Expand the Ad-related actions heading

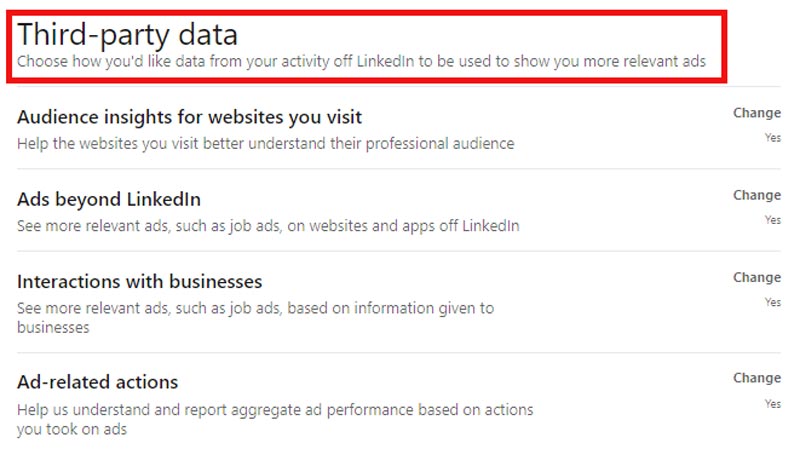coord(97,382)
